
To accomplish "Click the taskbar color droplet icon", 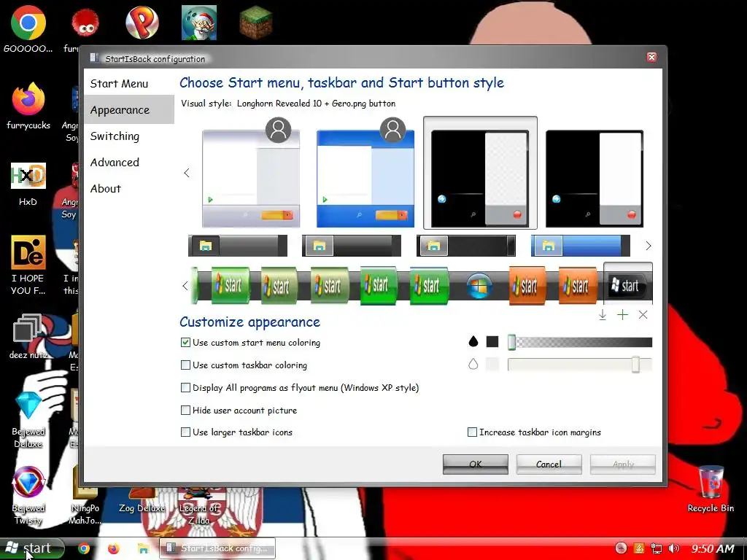I will pyautogui.click(x=473, y=365).
